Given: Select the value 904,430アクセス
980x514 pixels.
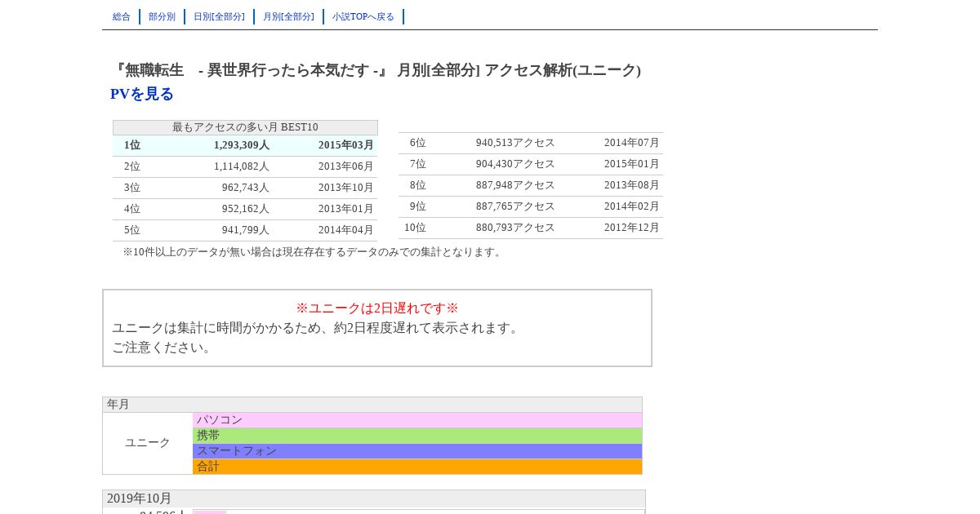Looking at the screenshot, I should pyautogui.click(x=515, y=164).
